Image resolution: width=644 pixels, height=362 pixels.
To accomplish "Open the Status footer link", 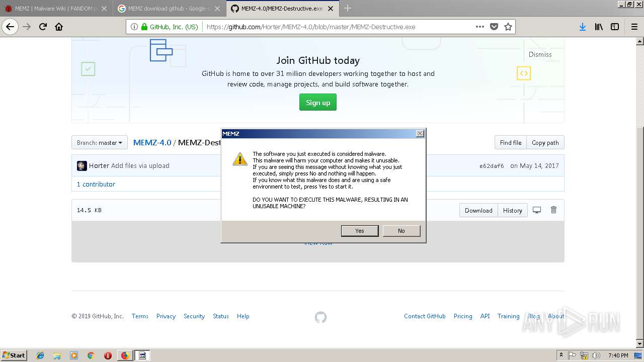I will tap(221, 316).
